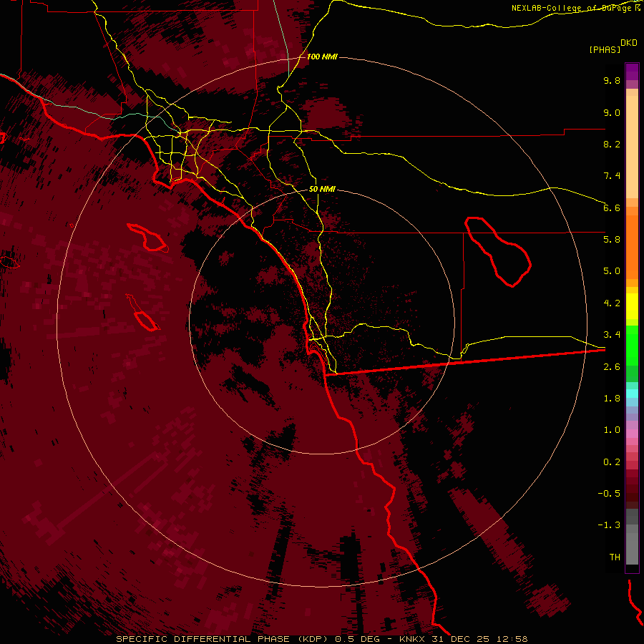Click the 12:58 timestamp in caption
The height and width of the screenshot is (644, 644).
[512, 639]
